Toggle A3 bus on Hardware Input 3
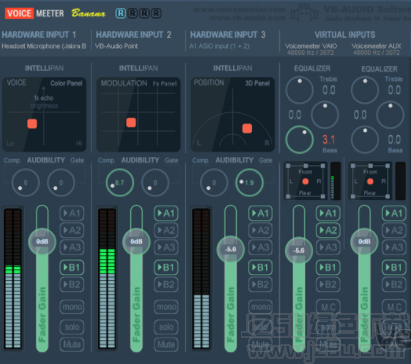411x364 pixels. (260, 247)
